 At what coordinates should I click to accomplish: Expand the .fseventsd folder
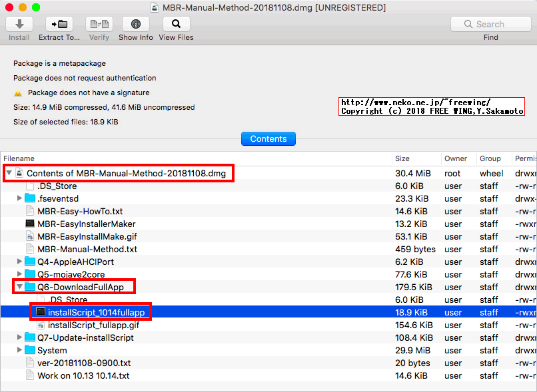coord(19,198)
